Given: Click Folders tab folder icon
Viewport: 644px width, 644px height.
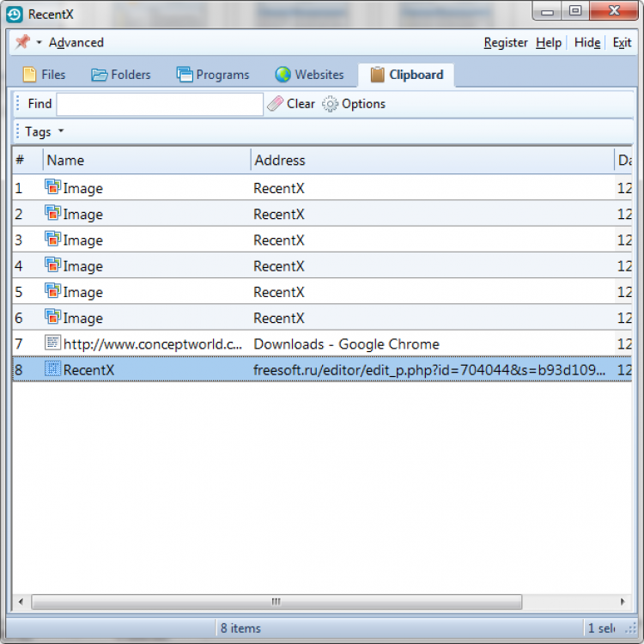Looking at the screenshot, I should [x=99, y=75].
